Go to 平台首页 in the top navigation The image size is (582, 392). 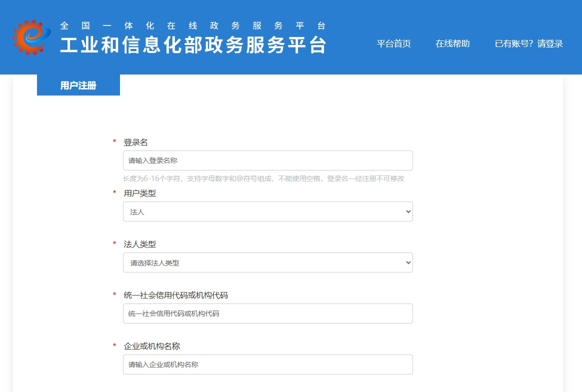click(x=393, y=43)
